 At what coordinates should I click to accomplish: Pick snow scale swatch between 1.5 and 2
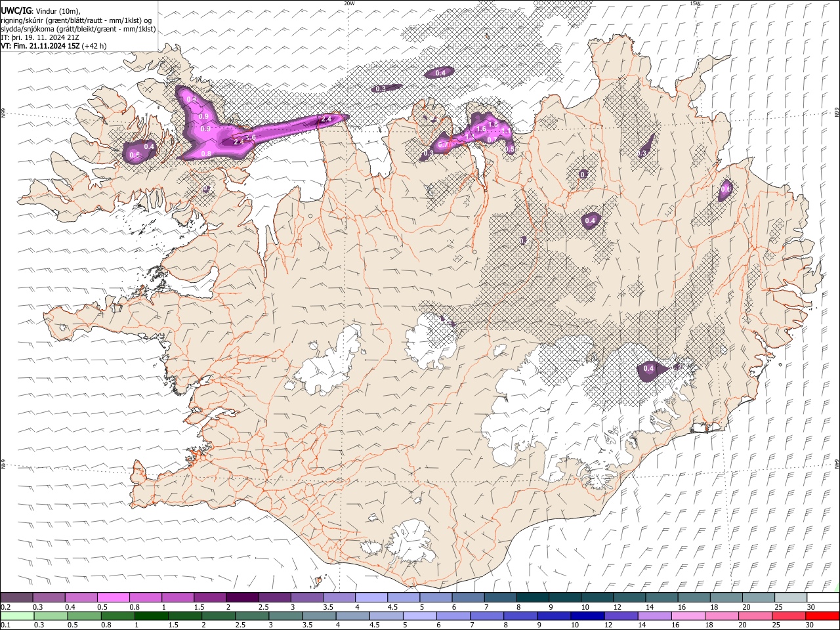[210, 597]
